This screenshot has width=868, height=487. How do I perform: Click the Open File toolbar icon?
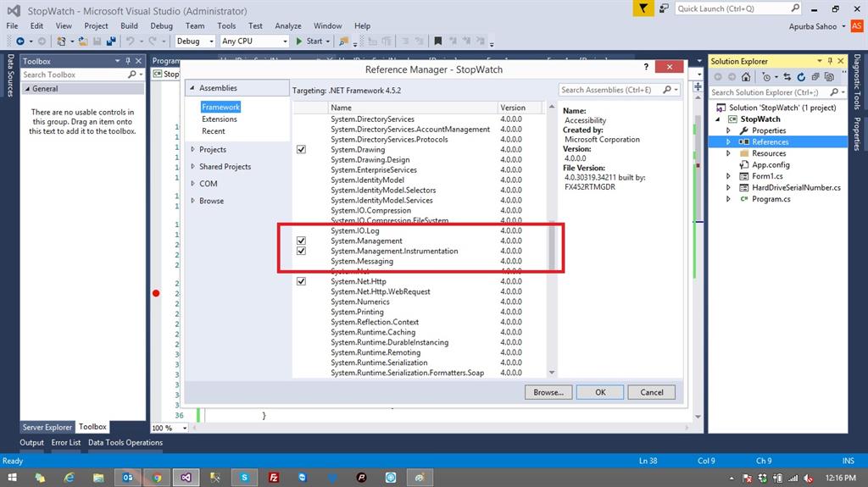[83, 41]
